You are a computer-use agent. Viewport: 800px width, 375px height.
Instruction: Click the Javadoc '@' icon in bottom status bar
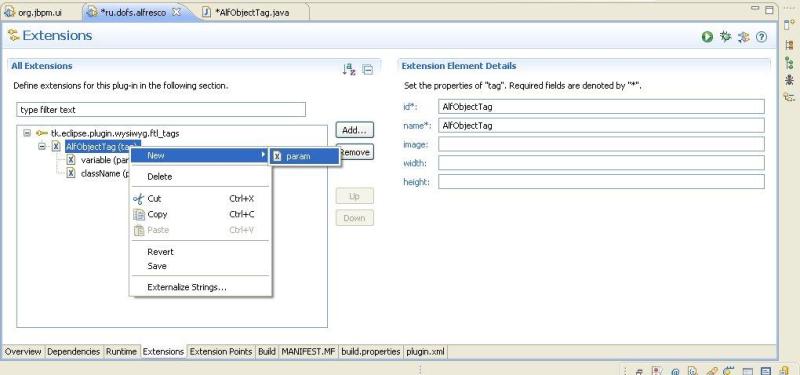coord(676,371)
